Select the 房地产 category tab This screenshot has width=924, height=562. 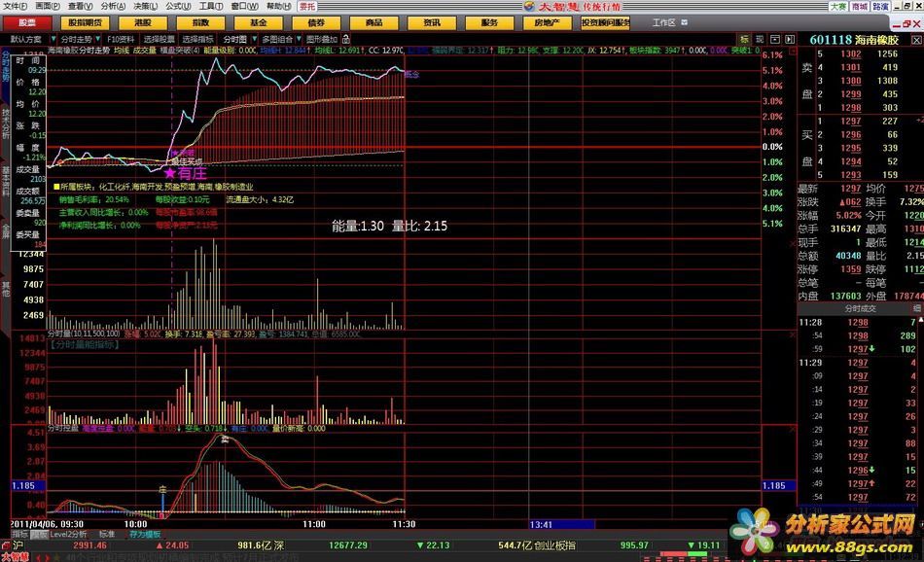point(547,23)
